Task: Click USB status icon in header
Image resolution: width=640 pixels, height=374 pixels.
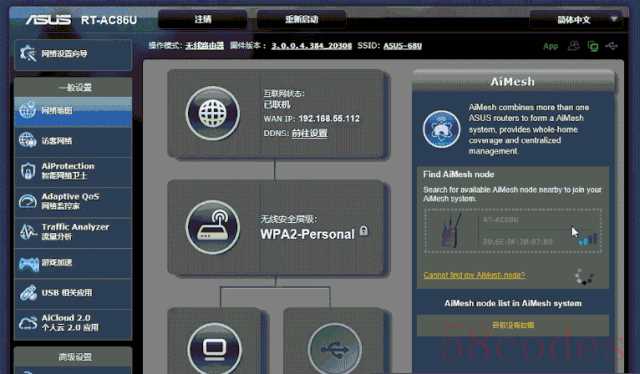Action: tap(611, 46)
